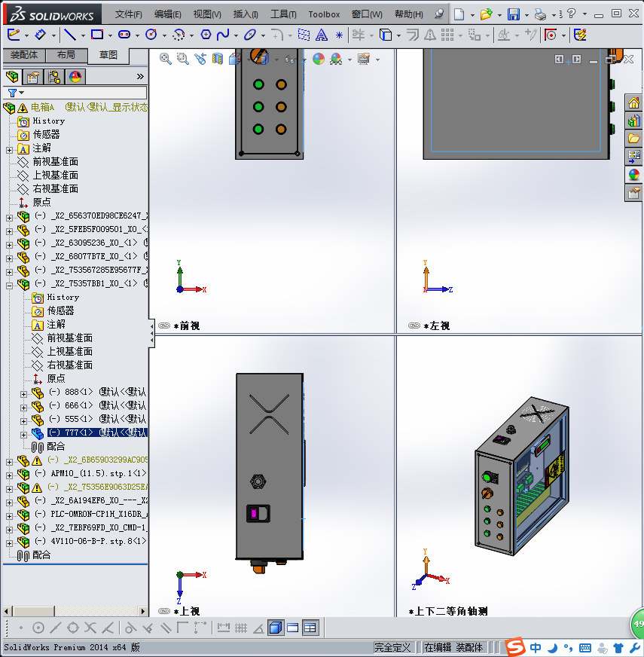Open the 插入(I) menu

[246, 14]
